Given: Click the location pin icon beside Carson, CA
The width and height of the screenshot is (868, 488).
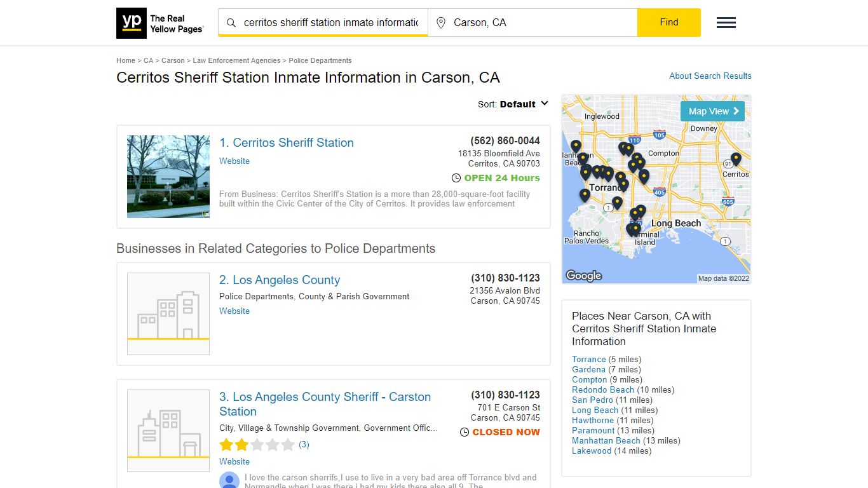Looking at the screenshot, I should (x=441, y=23).
